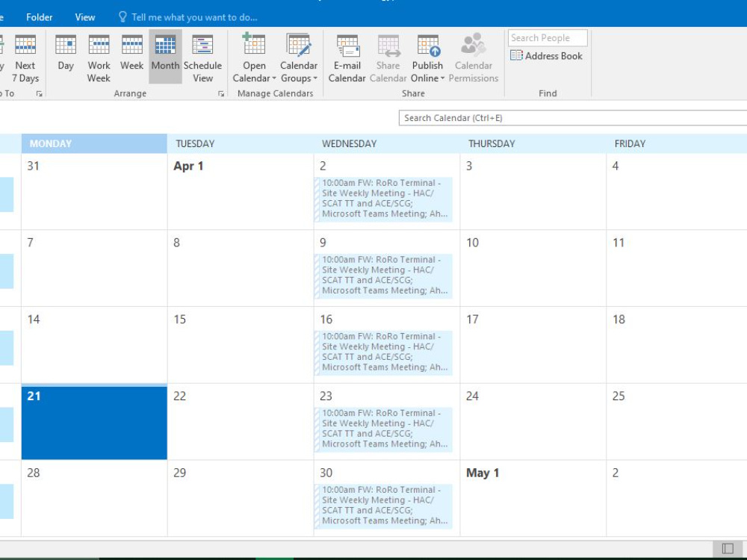Select day 14 in the calendar
This screenshot has height=560, width=747.
pos(94,345)
